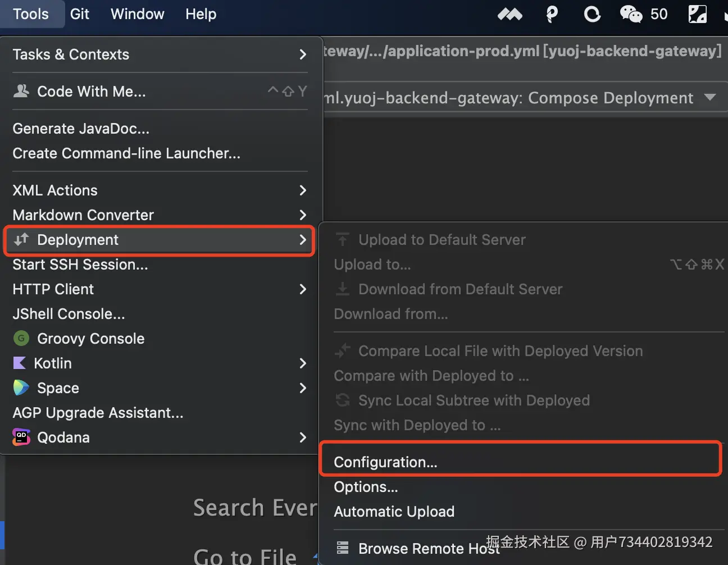Click the circular sync icon in menu bar
The width and height of the screenshot is (728, 565).
(592, 15)
